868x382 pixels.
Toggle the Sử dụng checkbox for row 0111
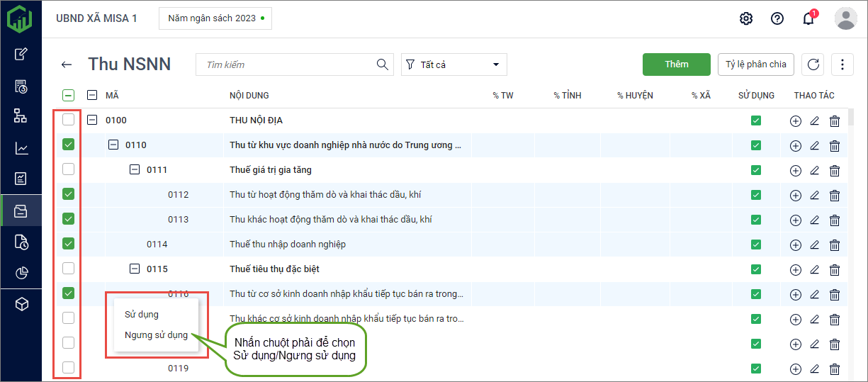pos(756,170)
